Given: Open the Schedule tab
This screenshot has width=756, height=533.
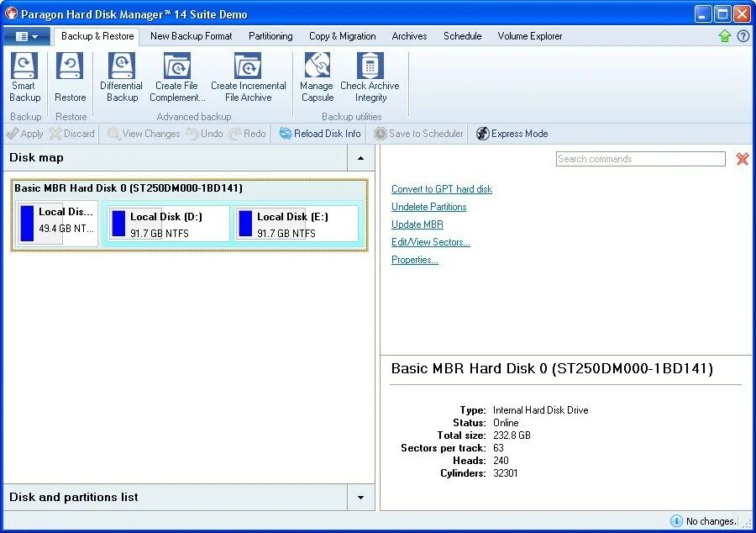Looking at the screenshot, I should point(462,36).
